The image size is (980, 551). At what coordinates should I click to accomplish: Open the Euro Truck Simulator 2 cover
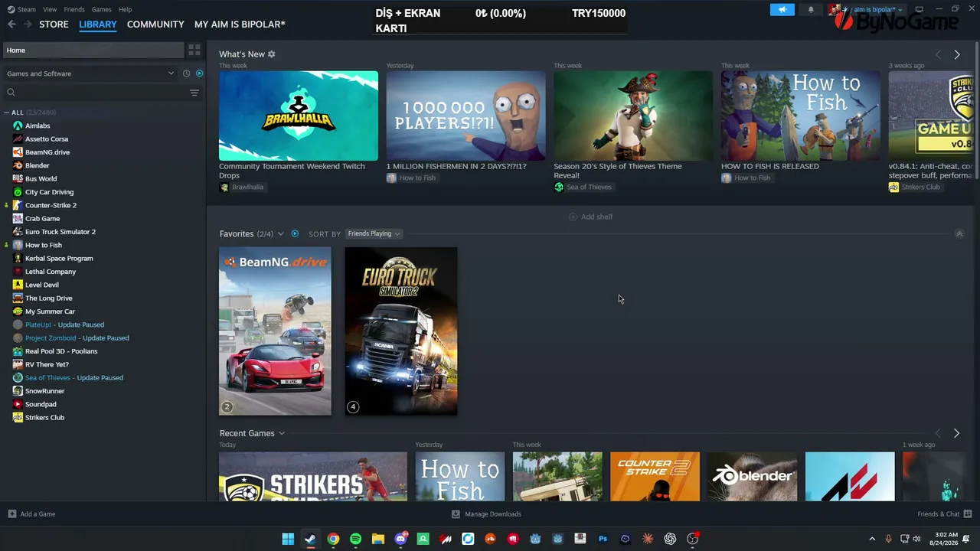tap(401, 331)
